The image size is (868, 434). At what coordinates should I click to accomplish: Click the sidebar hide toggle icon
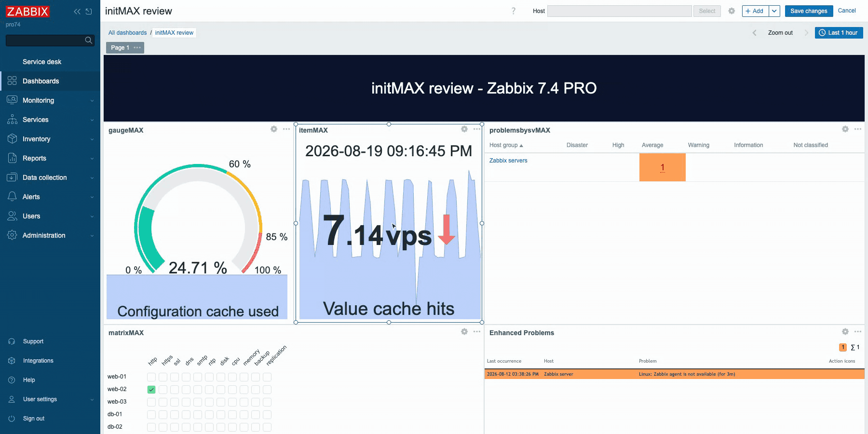[x=89, y=12]
